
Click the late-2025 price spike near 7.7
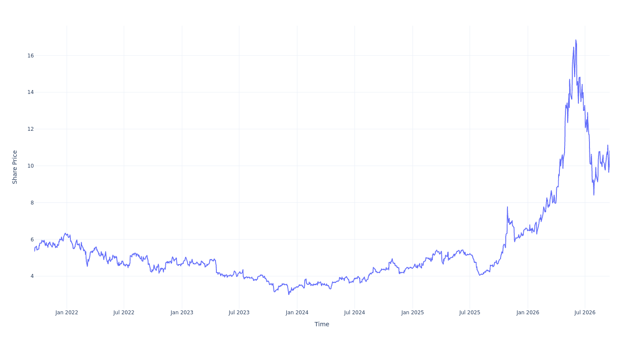(507, 207)
